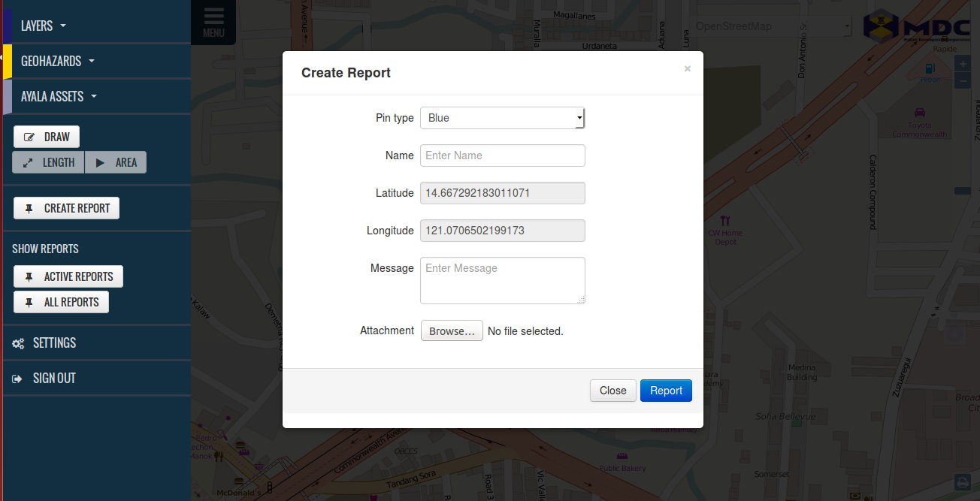
Task: Expand the AYALA ASSETS menu
Action: (59, 96)
